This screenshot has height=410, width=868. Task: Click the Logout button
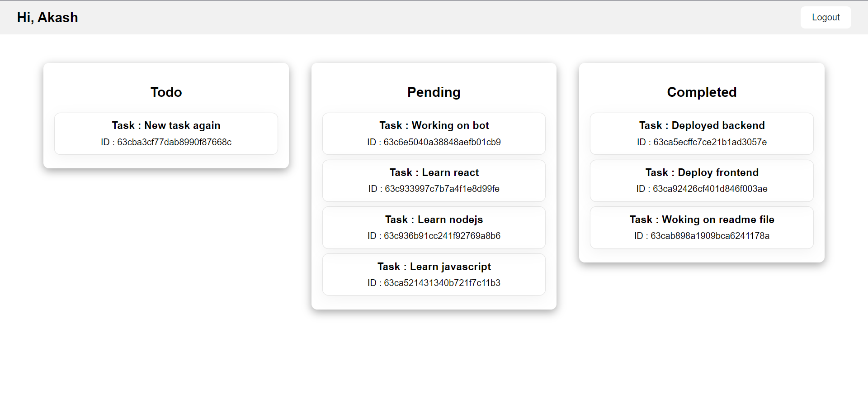point(825,17)
